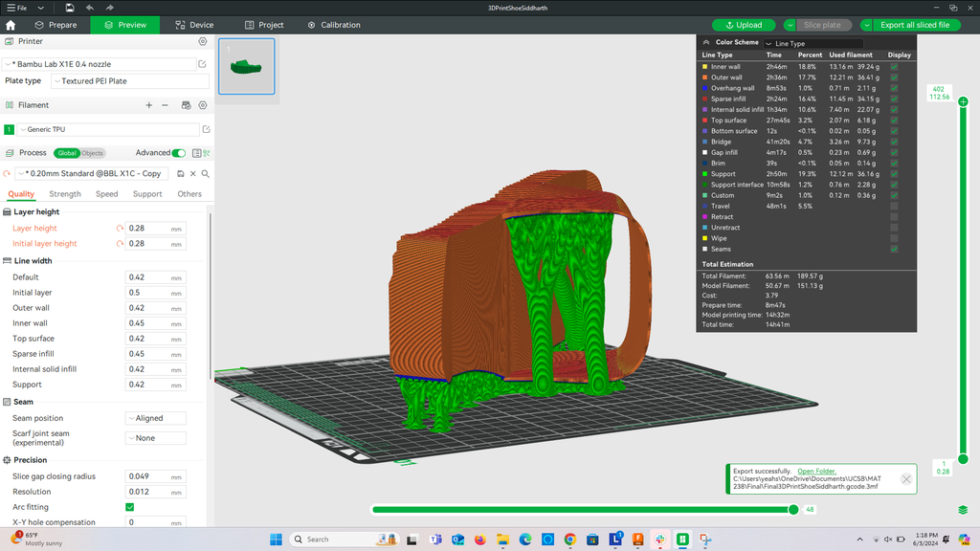Click the Open Folder link

pyautogui.click(x=816, y=472)
